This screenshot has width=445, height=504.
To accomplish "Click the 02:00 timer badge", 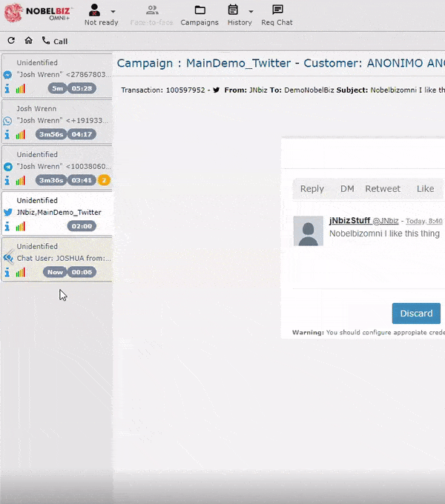I will click(x=82, y=226).
